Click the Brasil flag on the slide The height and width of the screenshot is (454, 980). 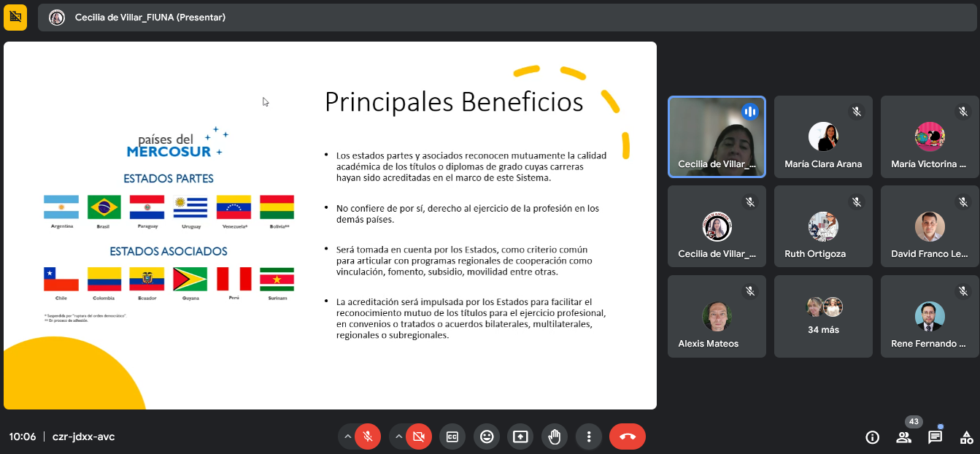tap(104, 207)
